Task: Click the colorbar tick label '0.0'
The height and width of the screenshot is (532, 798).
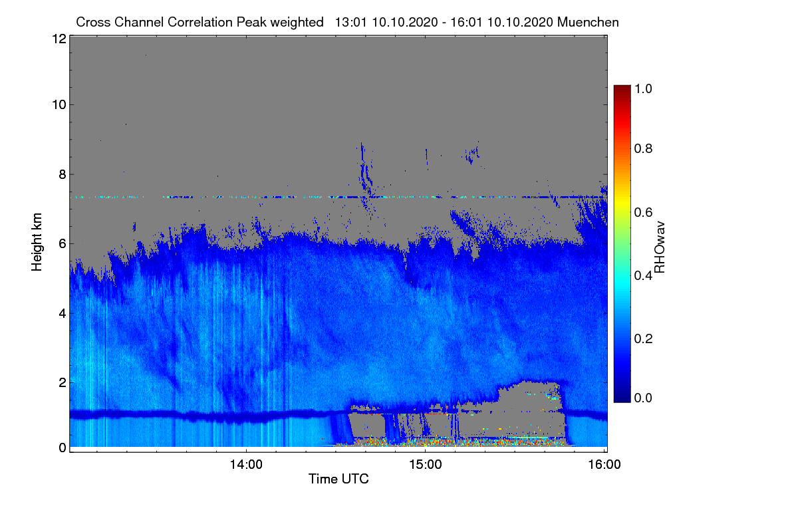Action: (x=642, y=398)
